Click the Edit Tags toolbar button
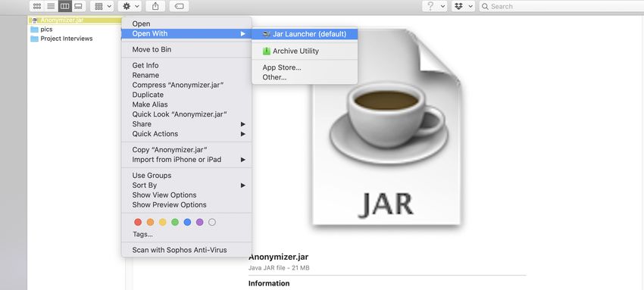 [x=179, y=6]
